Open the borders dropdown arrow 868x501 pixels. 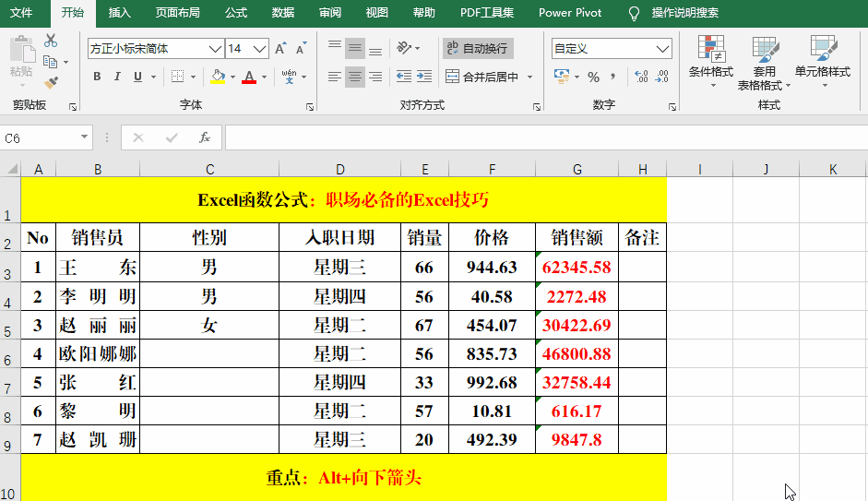point(193,77)
